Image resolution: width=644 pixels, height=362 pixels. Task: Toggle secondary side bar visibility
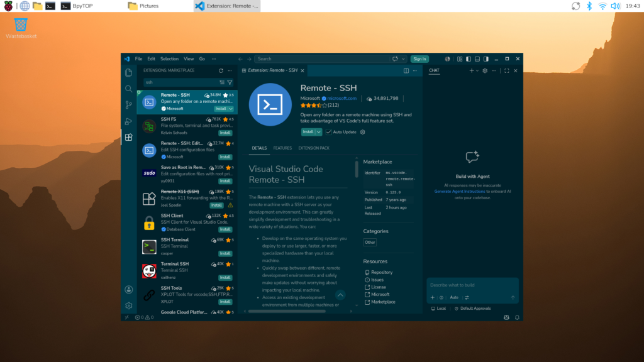[x=486, y=59]
